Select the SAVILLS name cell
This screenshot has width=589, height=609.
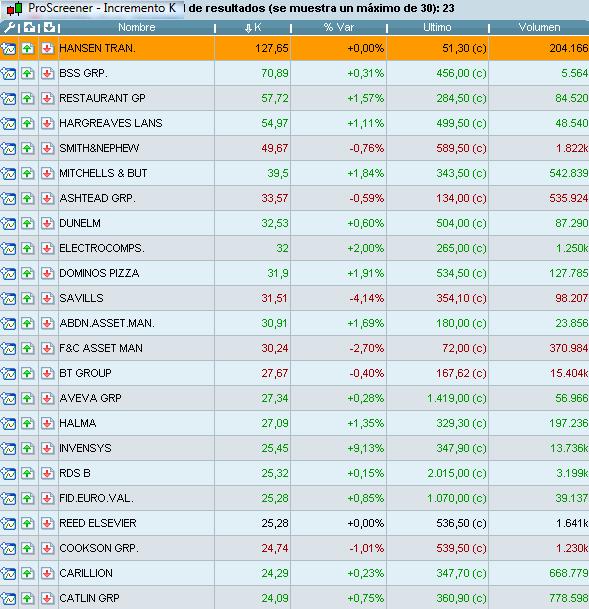point(136,298)
